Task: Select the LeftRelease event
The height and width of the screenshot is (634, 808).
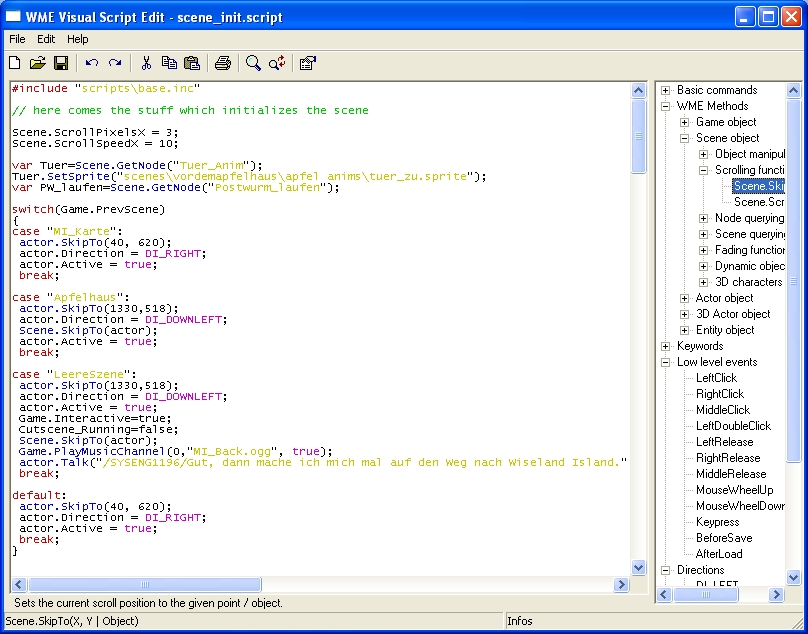Action: (x=725, y=442)
